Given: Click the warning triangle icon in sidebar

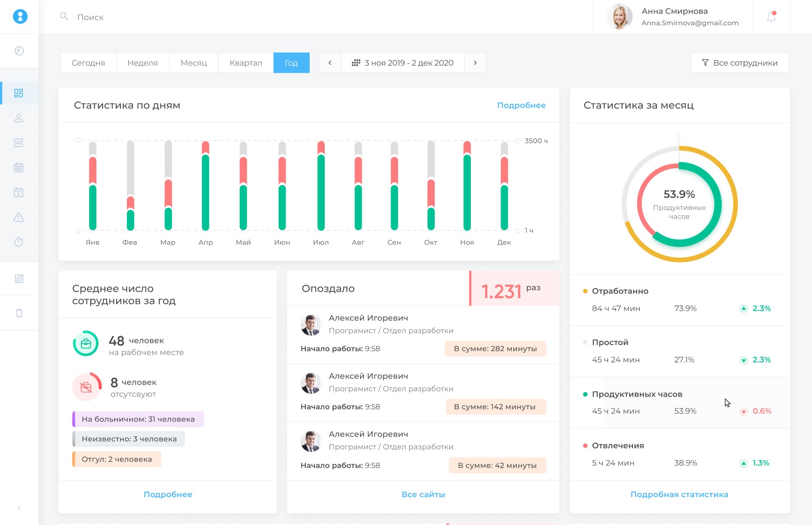Looking at the screenshot, I should pos(19,217).
